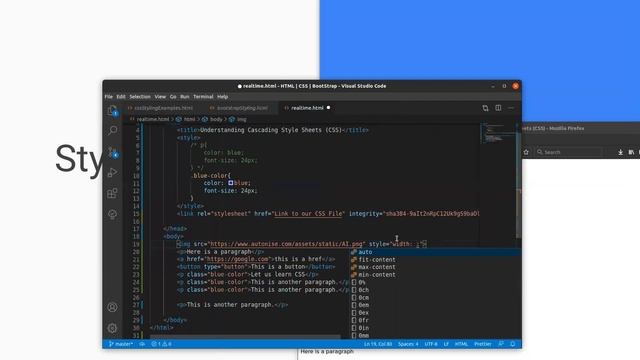The width and height of the screenshot is (640, 360).
Task: Choose '0fr' from the autocomplete list
Action: pos(435,320)
